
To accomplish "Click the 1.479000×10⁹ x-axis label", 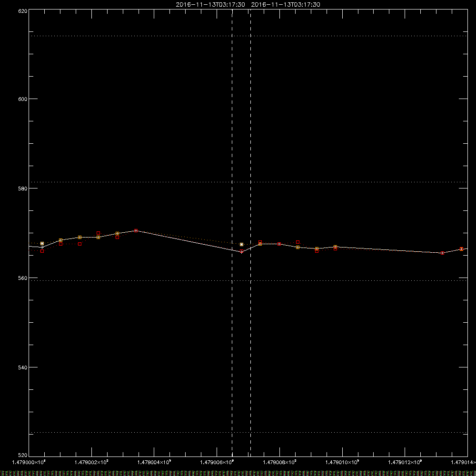I will [x=29, y=462].
